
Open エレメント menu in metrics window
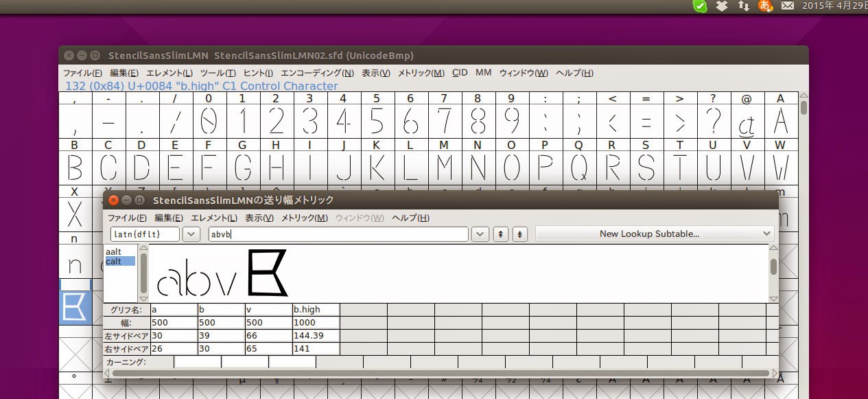click(x=214, y=218)
